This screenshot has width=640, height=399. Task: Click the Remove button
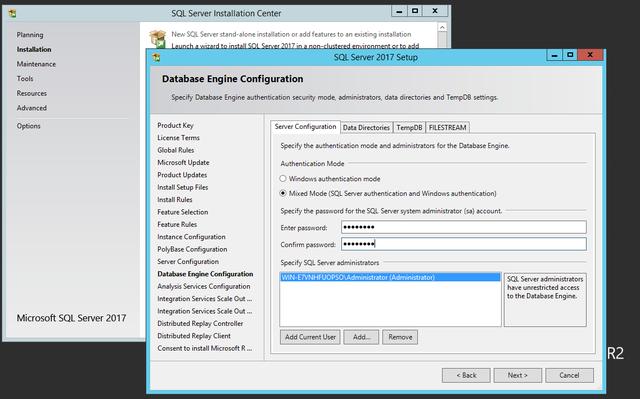pos(400,337)
